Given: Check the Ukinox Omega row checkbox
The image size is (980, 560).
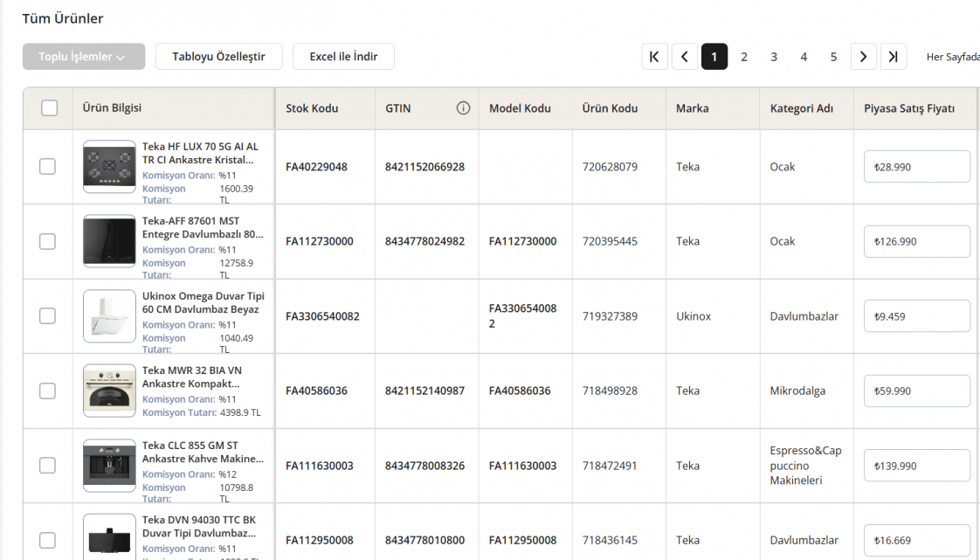Looking at the screenshot, I should (x=48, y=315).
